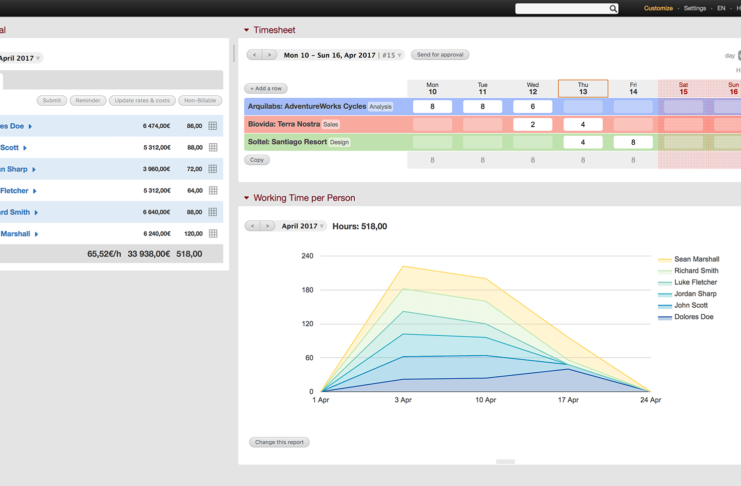
Task: Collapse the Timesheet section
Action: click(x=247, y=30)
